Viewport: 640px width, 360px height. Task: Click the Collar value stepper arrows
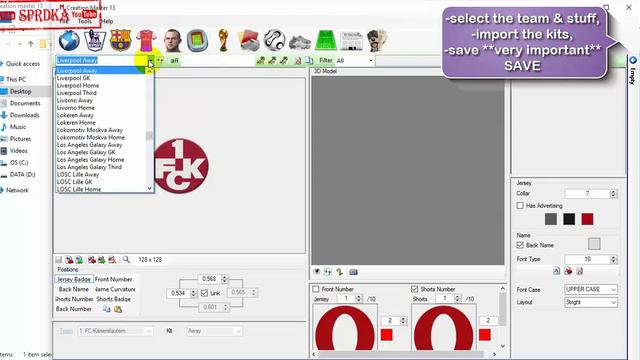pyautogui.click(x=613, y=193)
